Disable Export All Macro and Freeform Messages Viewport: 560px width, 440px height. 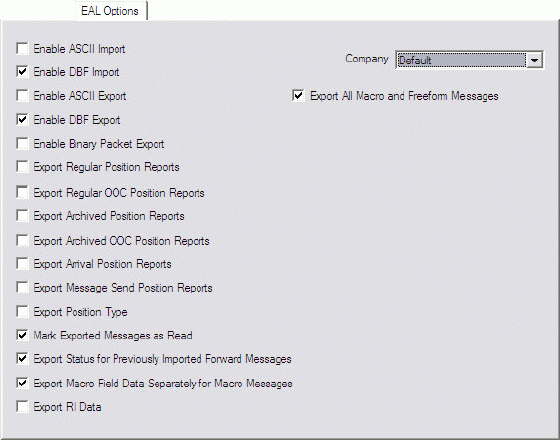pyautogui.click(x=298, y=96)
